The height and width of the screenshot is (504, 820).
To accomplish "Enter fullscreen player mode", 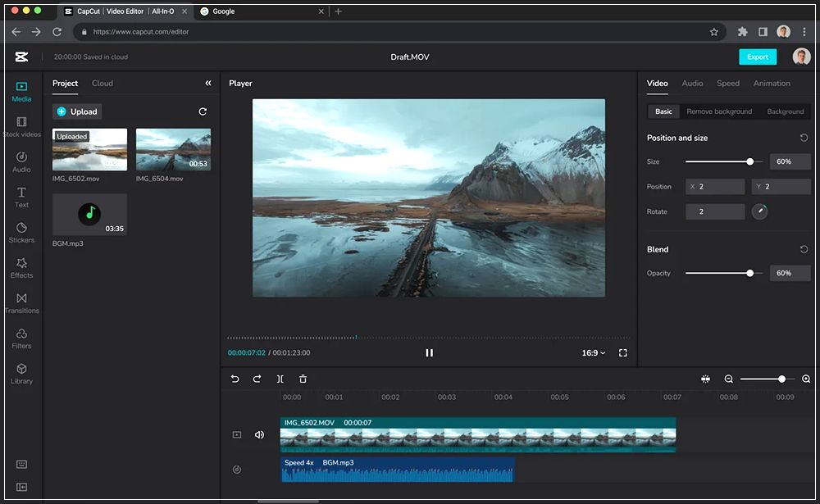I will pos(623,352).
